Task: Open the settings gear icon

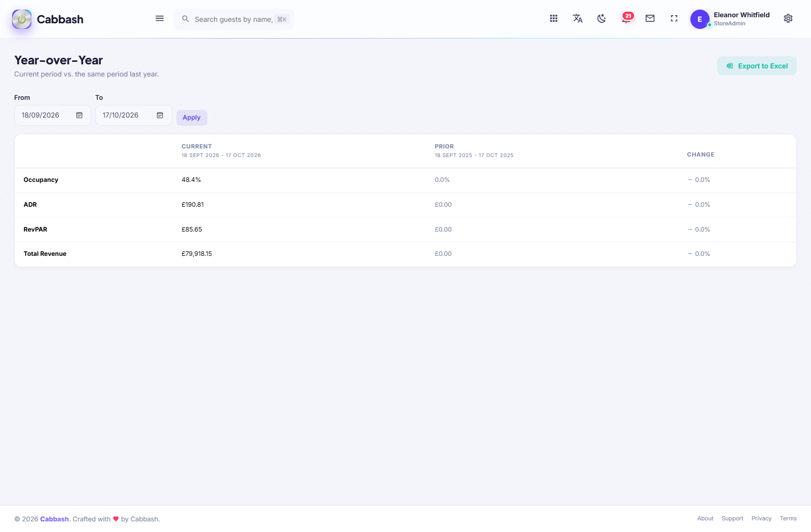Action: click(x=788, y=19)
